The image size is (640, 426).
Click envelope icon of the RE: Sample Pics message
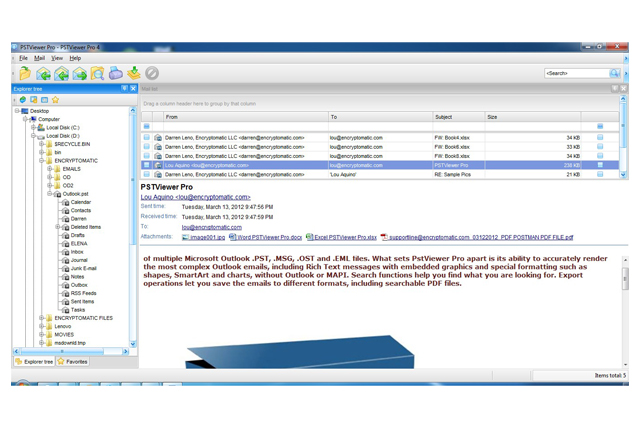pyautogui.click(x=158, y=175)
